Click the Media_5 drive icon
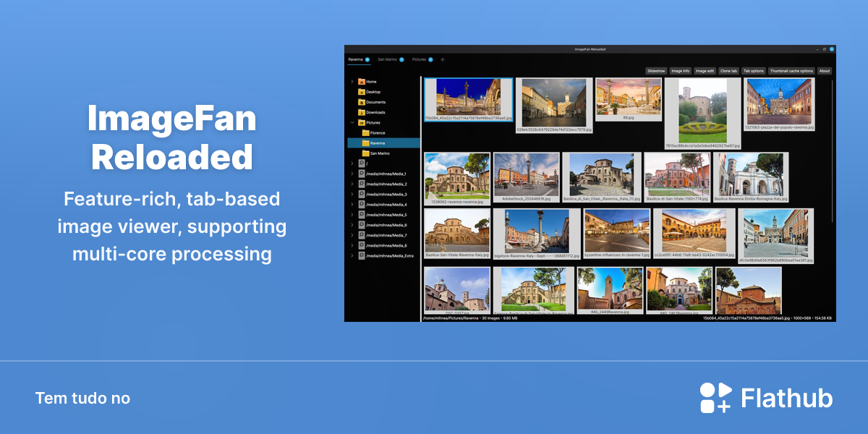868x434 pixels. click(362, 215)
